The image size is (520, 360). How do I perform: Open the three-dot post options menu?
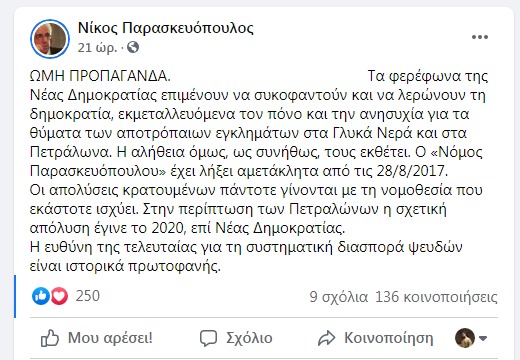pyautogui.click(x=480, y=37)
